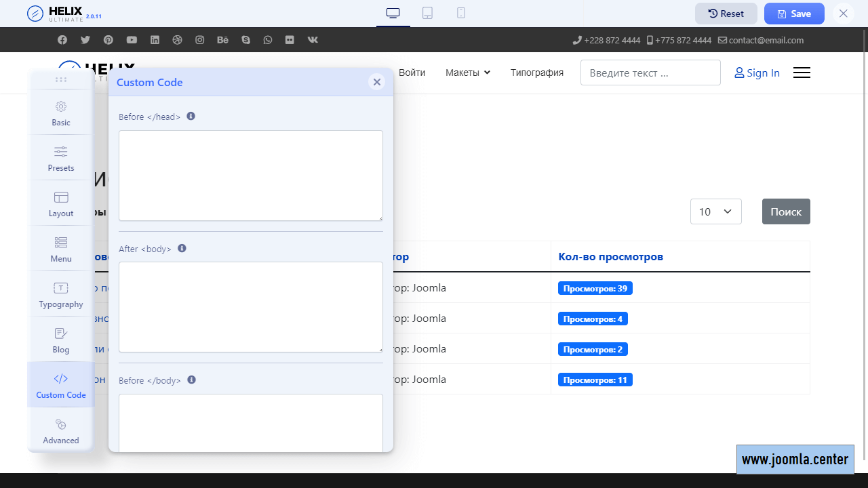Screen dimensions: 868x488
Task: Click the Instagram icon in top bar
Action: tap(200, 40)
